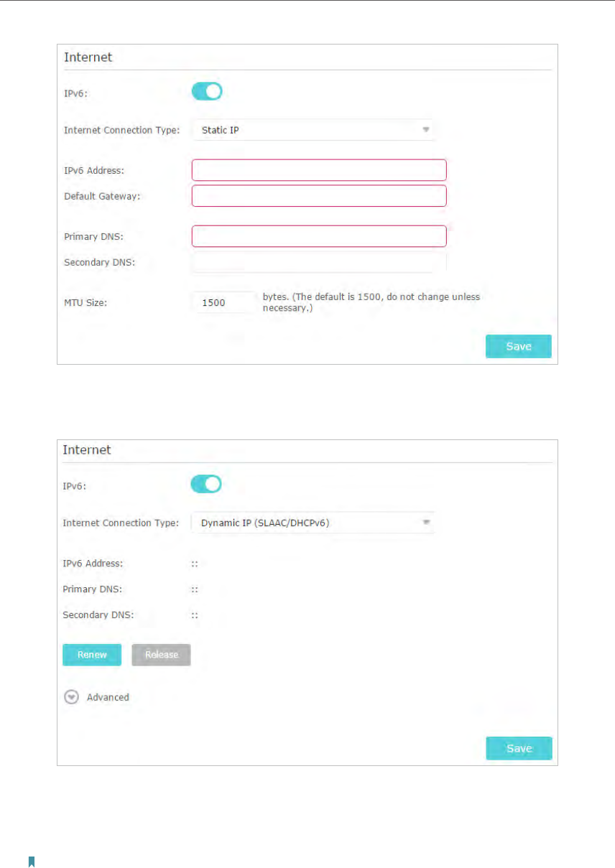Open the Static IP connection type dropdown

pos(313,130)
